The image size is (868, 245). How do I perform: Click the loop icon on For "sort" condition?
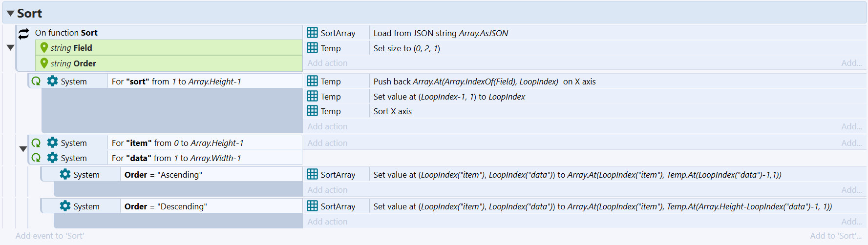click(x=36, y=81)
